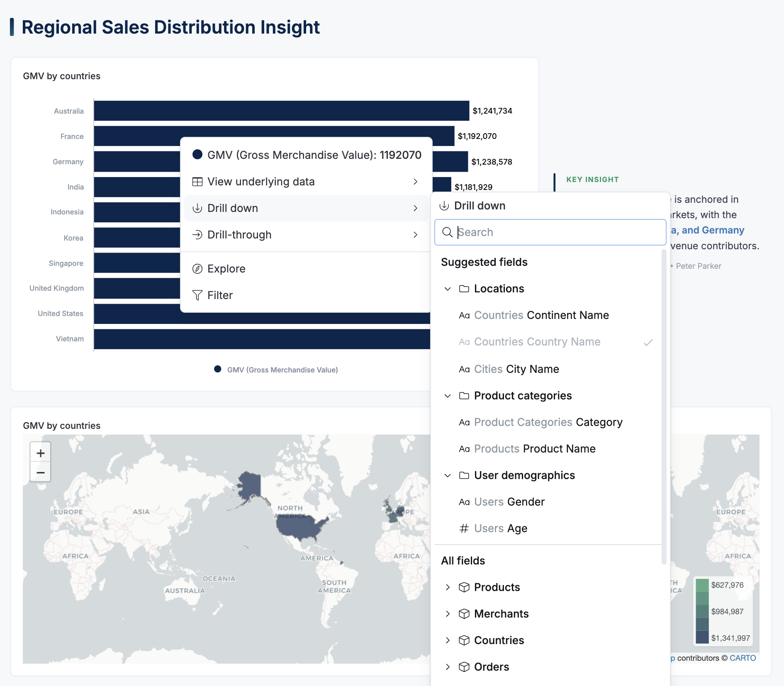The height and width of the screenshot is (686, 784).
Task: Click the map zoom in plus button
Action: point(40,453)
